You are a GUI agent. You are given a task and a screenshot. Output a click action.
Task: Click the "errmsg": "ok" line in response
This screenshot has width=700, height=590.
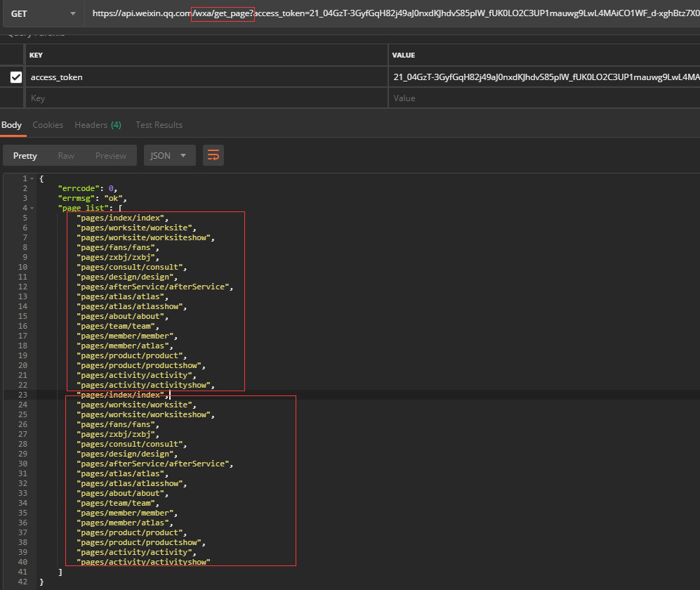(92, 199)
